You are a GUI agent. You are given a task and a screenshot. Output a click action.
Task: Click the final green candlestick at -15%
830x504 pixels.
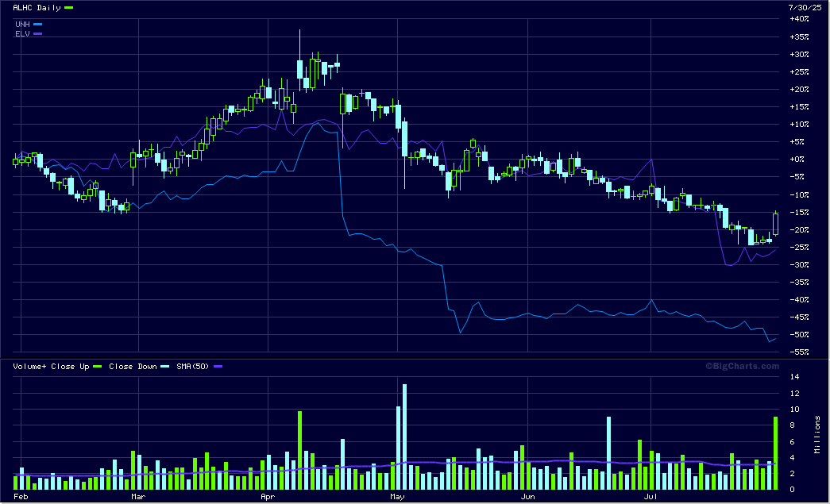tap(775, 224)
